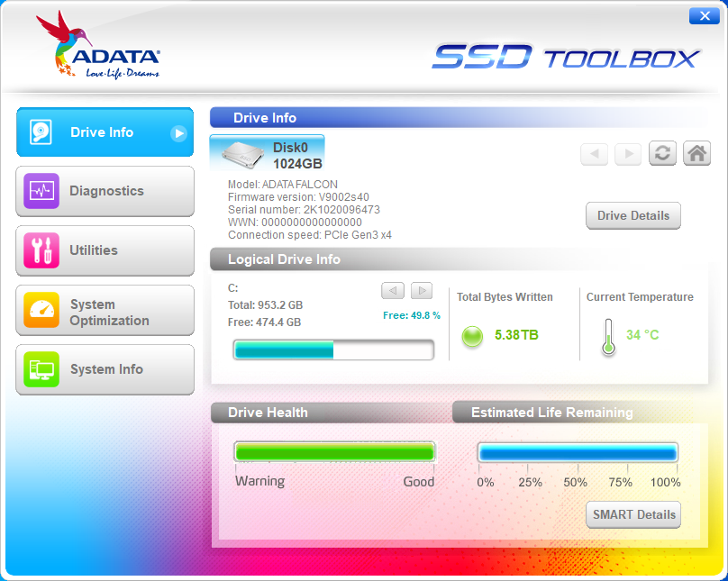Go to previous disk arrow

[595, 153]
